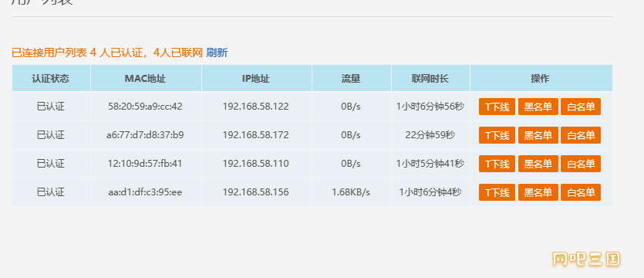Blacklist MAC aa:d1:df:c3:95:ee
The width and height of the screenshot is (644, 278).
click(x=538, y=192)
